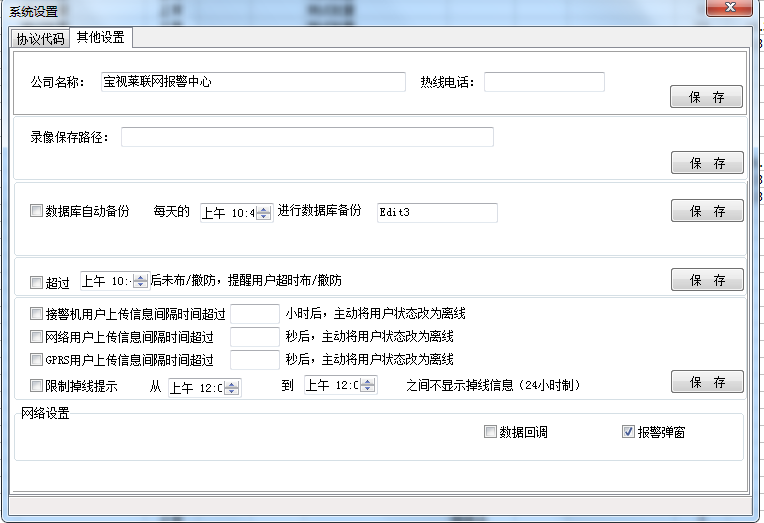The image size is (764, 523).
Task: Enable 接警机用户上传信息间隔 checkbox
Action: point(37,313)
